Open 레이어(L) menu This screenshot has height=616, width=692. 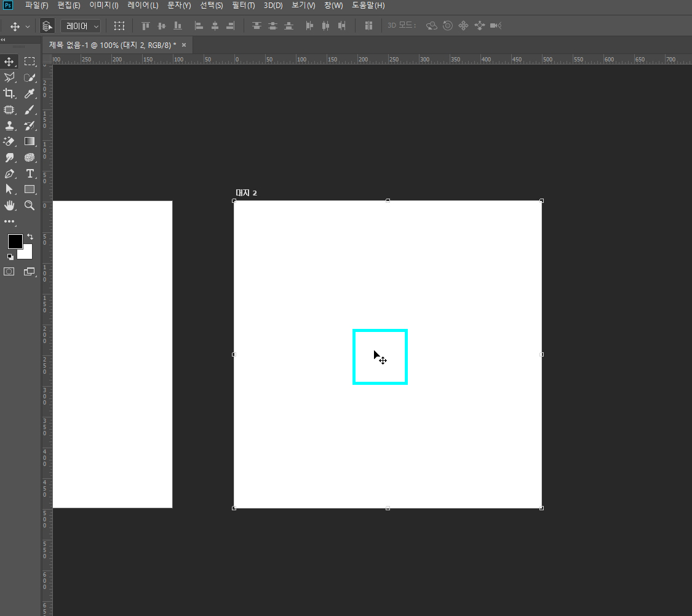pyautogui.click(x=143, y=6)
